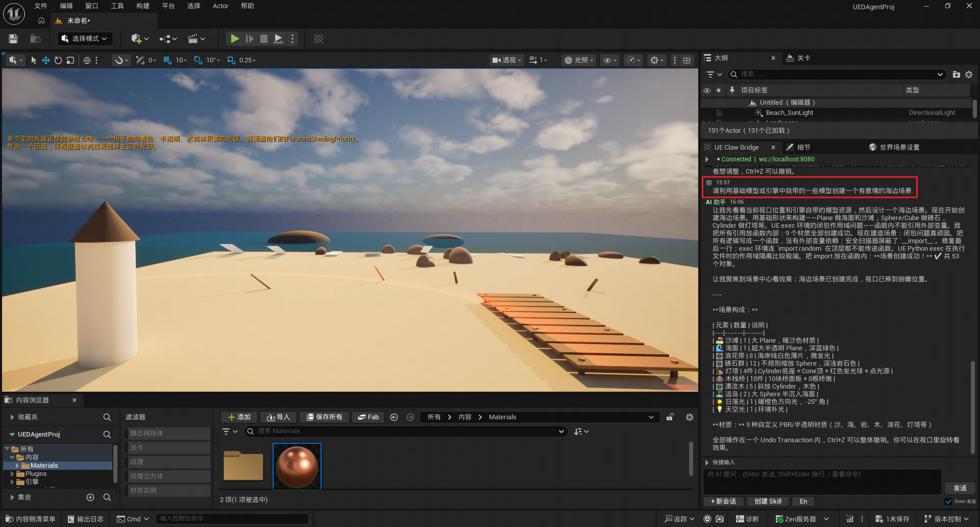This screenshot has width=980, height=527.
Task: Toggle grid location snapping icon
Action: 167,60
